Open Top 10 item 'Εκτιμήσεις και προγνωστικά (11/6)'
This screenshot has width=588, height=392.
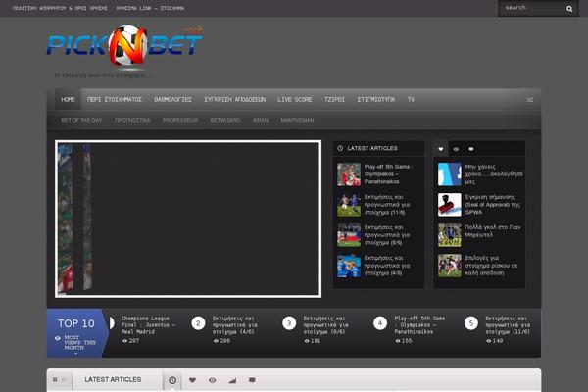click(x=508, y=324)
